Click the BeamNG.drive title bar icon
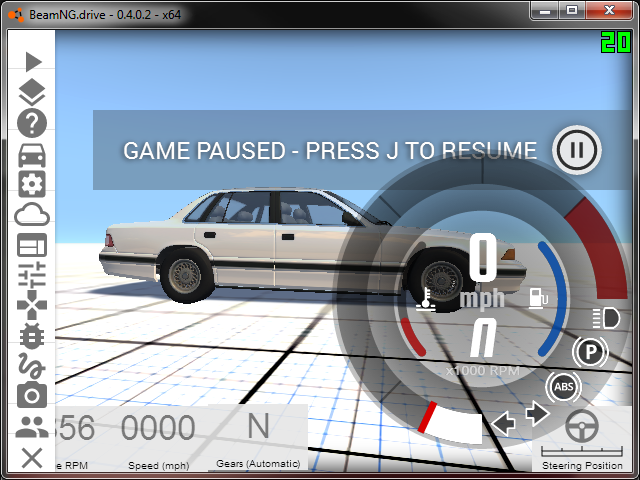 pos(16,15)
